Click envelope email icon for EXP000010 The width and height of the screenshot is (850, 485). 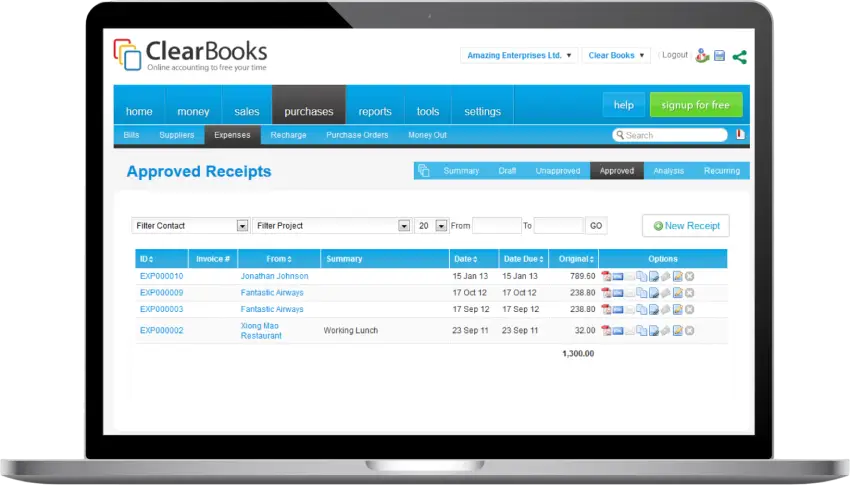(630, 276)
